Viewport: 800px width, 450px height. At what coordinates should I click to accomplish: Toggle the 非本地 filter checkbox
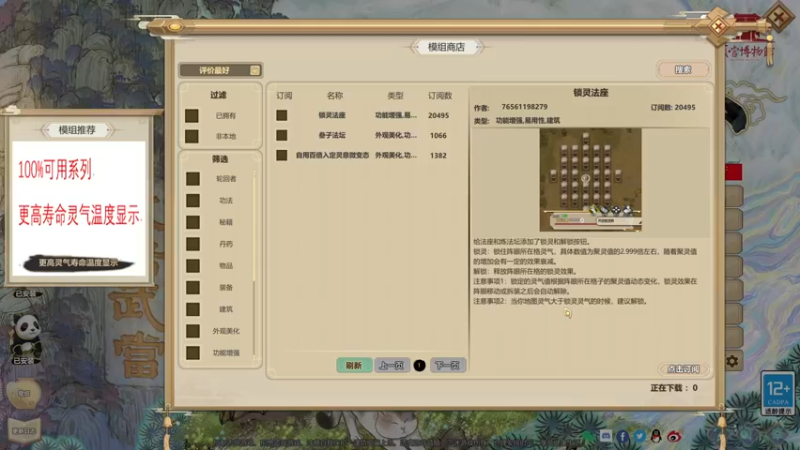pos(192,136)
